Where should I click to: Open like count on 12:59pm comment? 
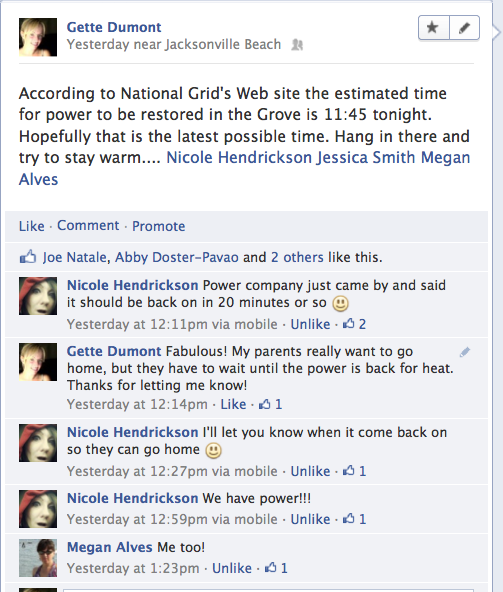pos(354,519)
